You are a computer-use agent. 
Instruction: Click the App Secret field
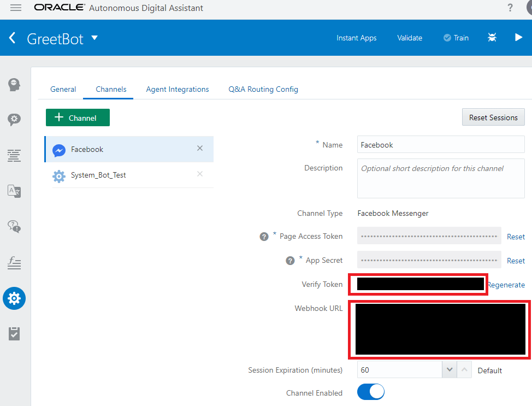(429, 260)
